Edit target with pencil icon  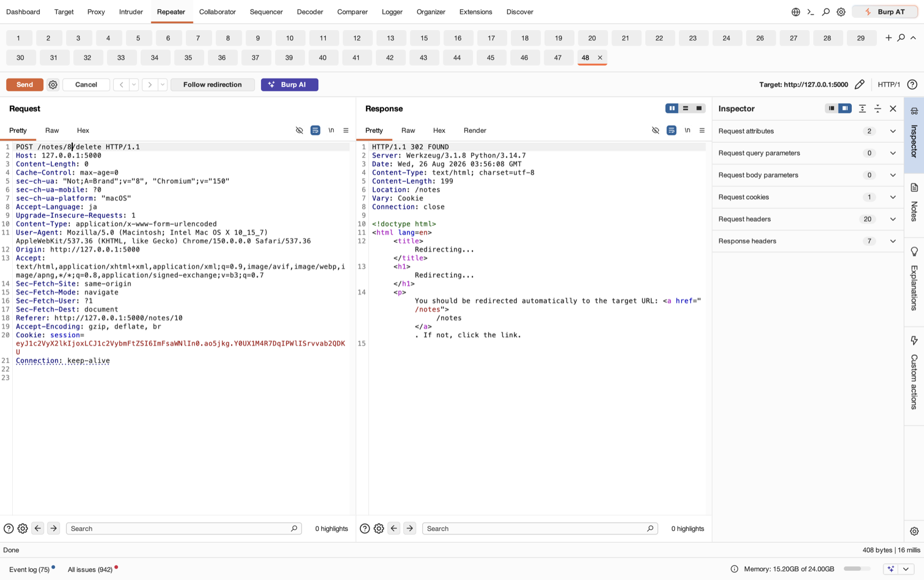click(x=859, y=84)
